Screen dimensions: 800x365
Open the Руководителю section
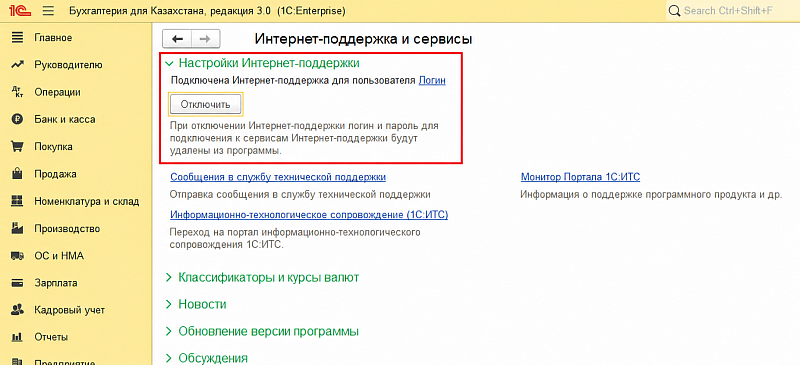tap(68, 65)
